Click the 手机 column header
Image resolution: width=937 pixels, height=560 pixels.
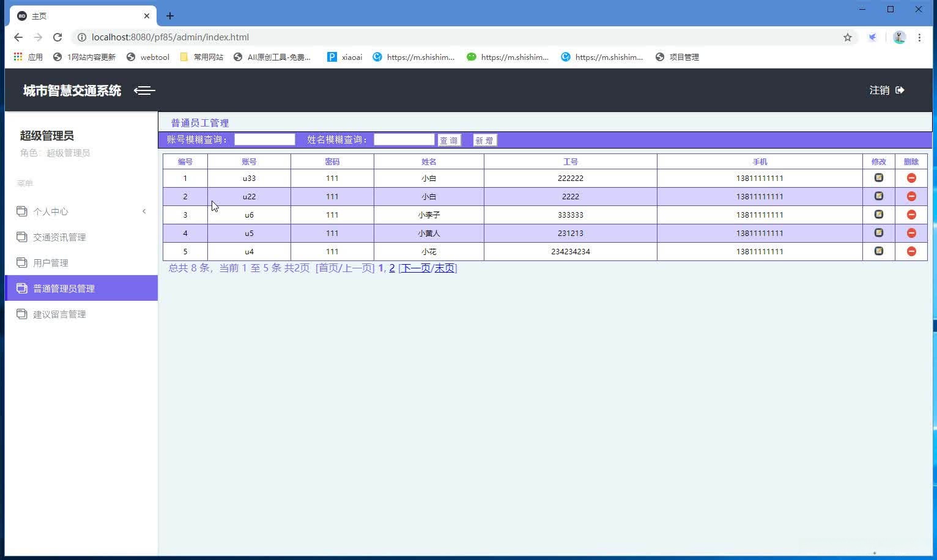point(760,161)
